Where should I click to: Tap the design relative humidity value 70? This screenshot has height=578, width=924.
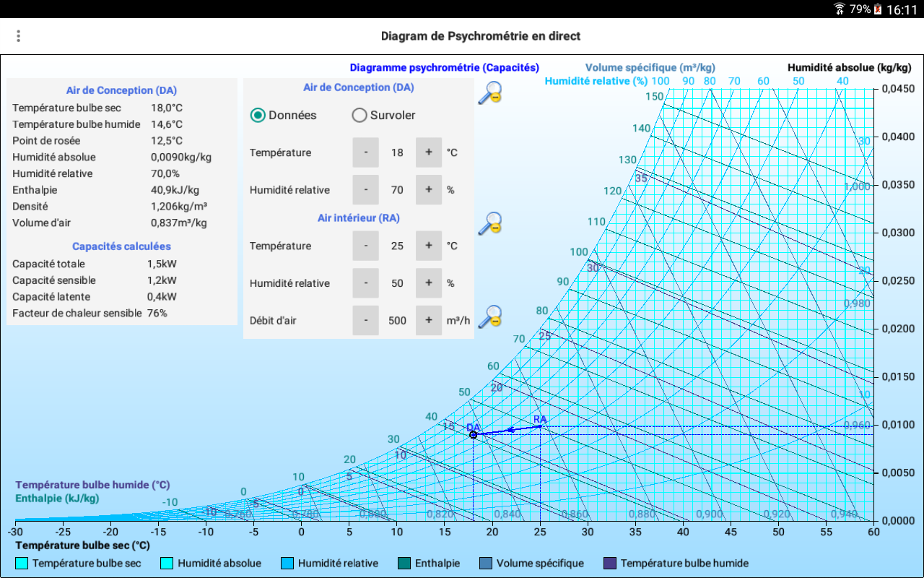tap(397, 190)
